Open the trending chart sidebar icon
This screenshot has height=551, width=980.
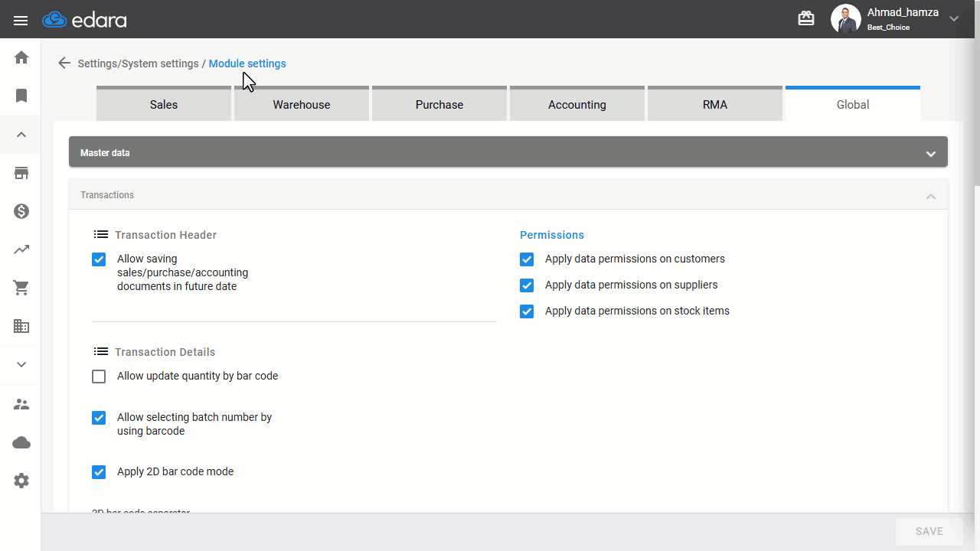pyautogui.click(x=21, y=249)
